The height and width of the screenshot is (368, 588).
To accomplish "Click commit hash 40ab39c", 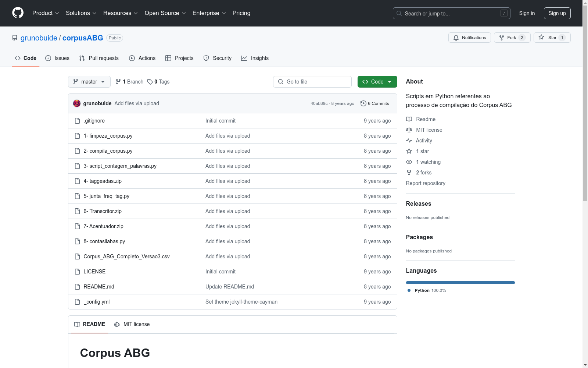I will tap(319, 103).
